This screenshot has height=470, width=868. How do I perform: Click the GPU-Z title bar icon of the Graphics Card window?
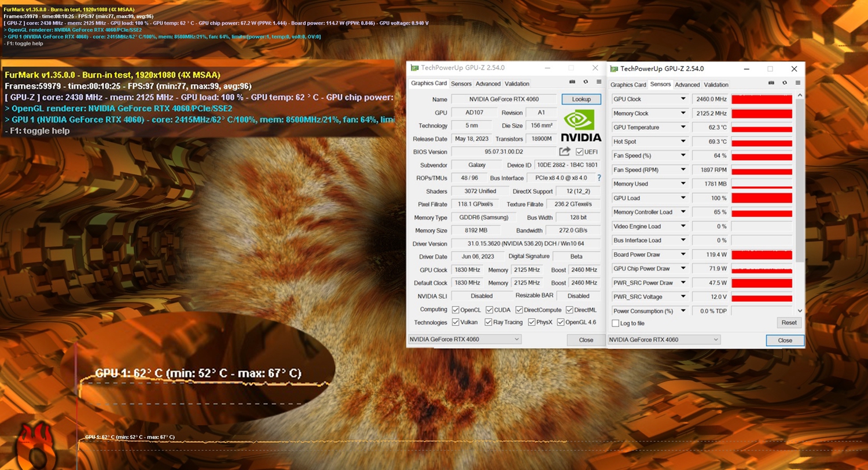click(414, 68)
